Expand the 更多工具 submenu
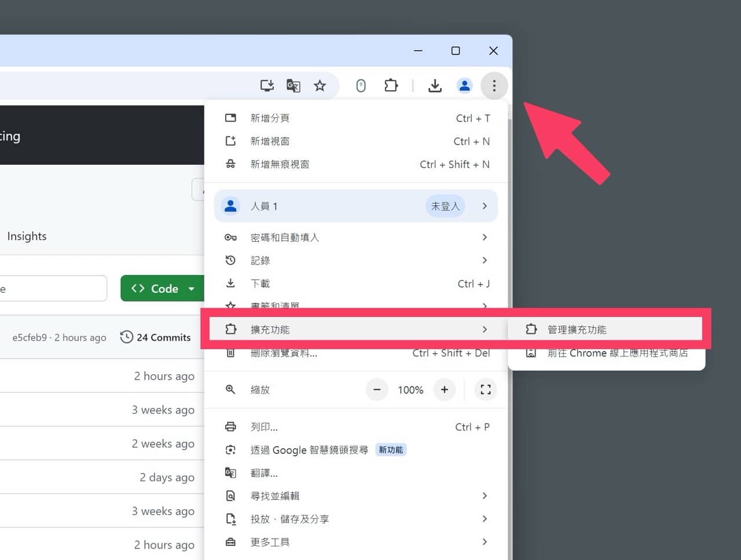 (x=356, y=542)
